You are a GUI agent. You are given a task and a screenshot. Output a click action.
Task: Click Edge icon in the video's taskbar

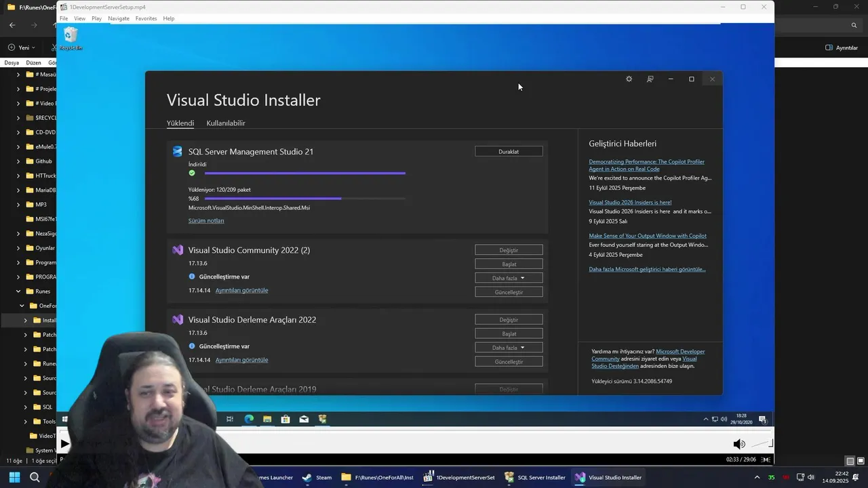coord(249,419)
